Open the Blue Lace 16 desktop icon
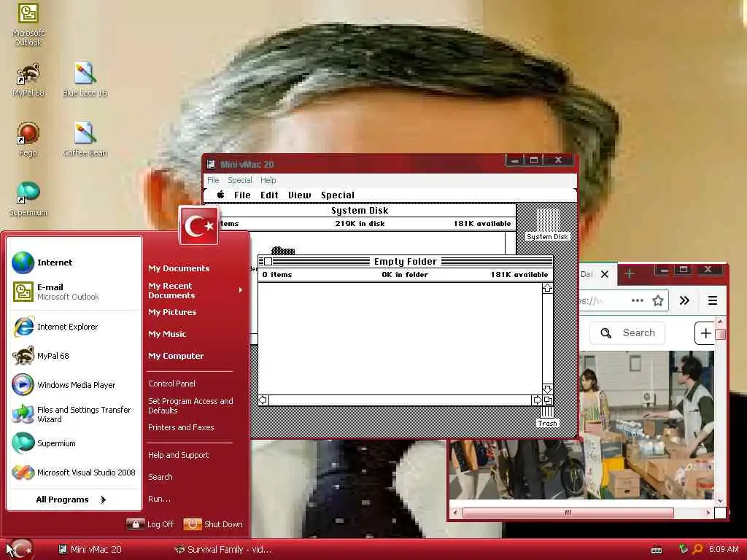Viewport: 747px width, 560px height. tap(85, 79)
